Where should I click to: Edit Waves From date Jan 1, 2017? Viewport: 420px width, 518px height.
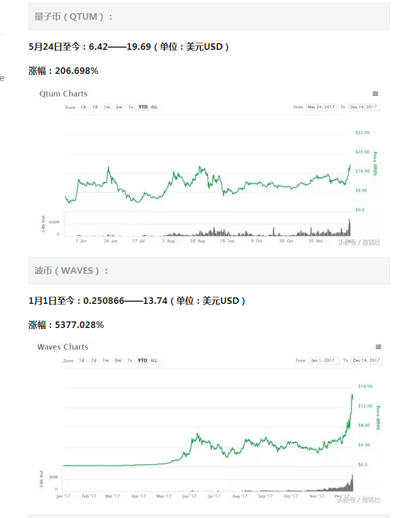[x=323, y=360]
